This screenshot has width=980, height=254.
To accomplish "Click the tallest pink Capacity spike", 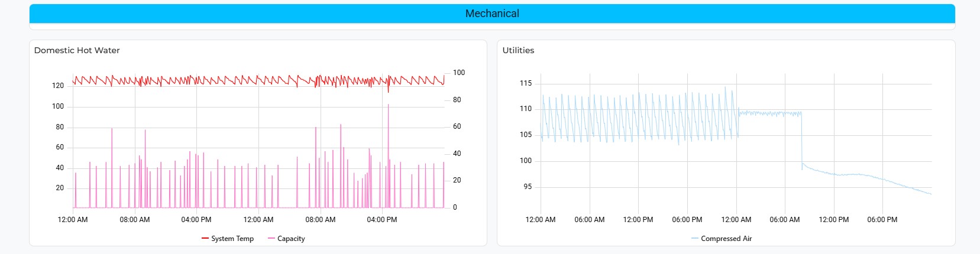I will [388, 157].
